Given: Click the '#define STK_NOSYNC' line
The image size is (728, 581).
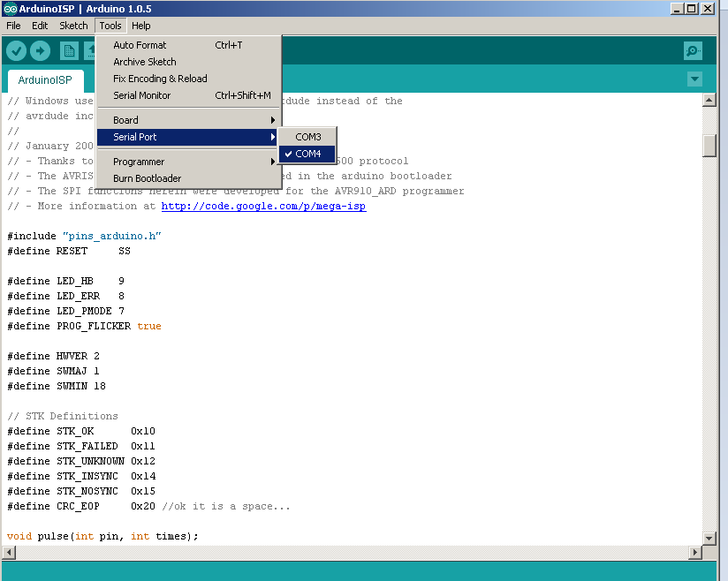Looking at the screenshot, I should (x=81, y=491).
